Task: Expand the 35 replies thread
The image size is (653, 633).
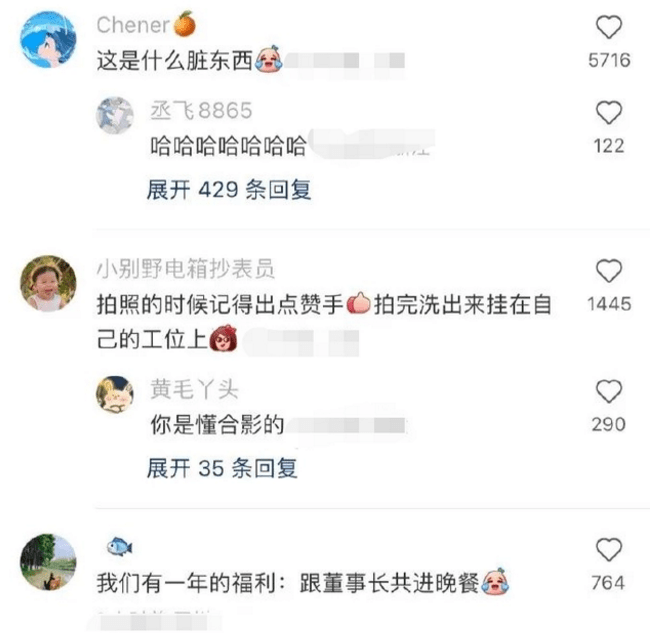Action: coord(222,468)
